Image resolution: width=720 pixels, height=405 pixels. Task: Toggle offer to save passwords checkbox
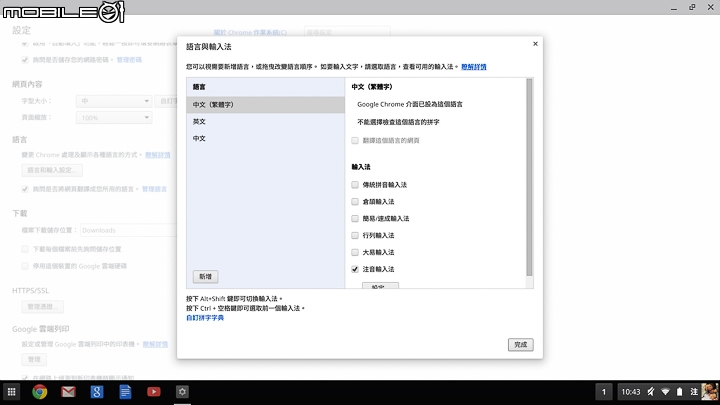25,60
